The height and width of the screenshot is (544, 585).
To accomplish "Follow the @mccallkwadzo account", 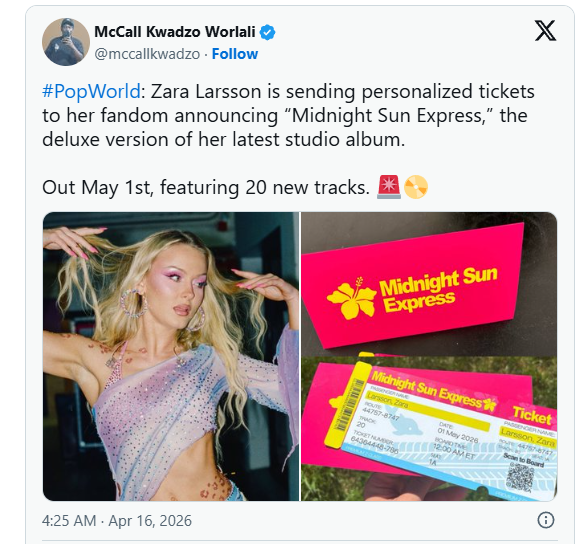I will [235, 54].
